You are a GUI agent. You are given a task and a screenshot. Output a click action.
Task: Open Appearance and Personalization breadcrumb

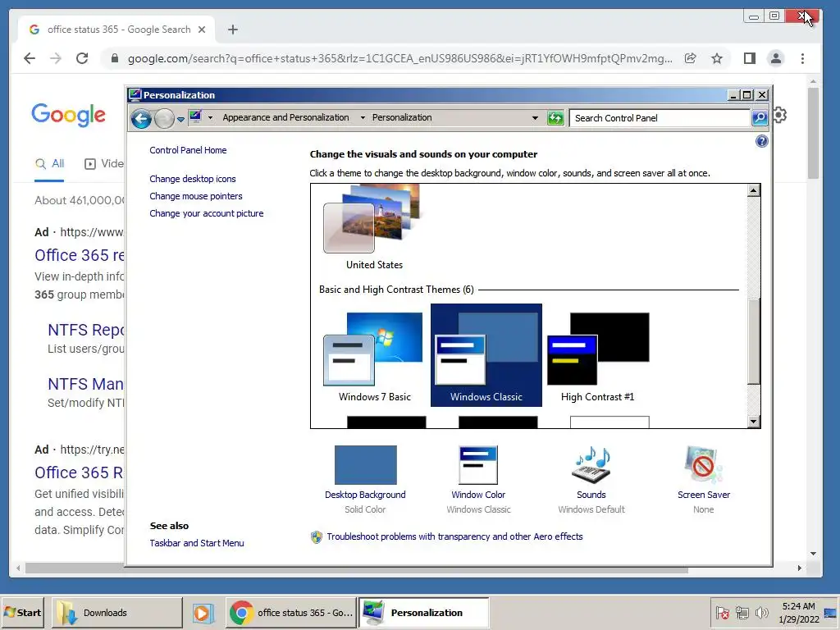[x=285, y=117]
